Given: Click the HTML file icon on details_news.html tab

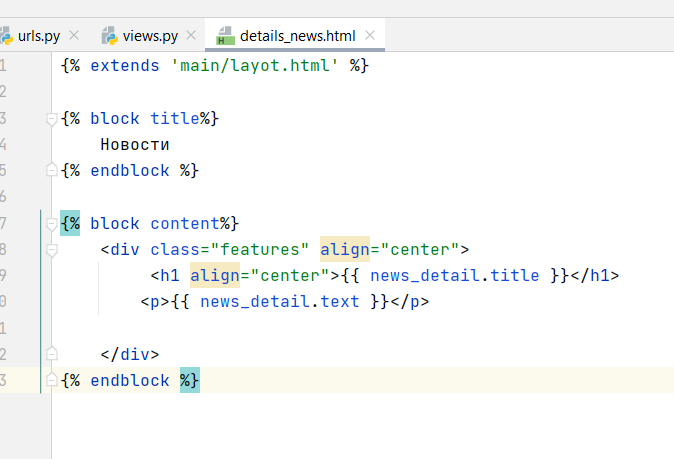Looking at the screenshot, I should (225, 36).
